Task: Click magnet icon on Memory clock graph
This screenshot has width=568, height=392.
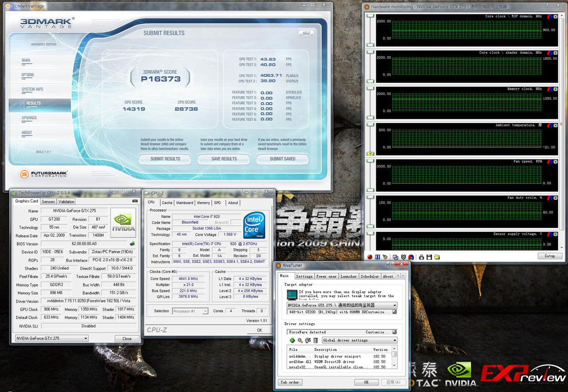Action: tap(550, 89)
